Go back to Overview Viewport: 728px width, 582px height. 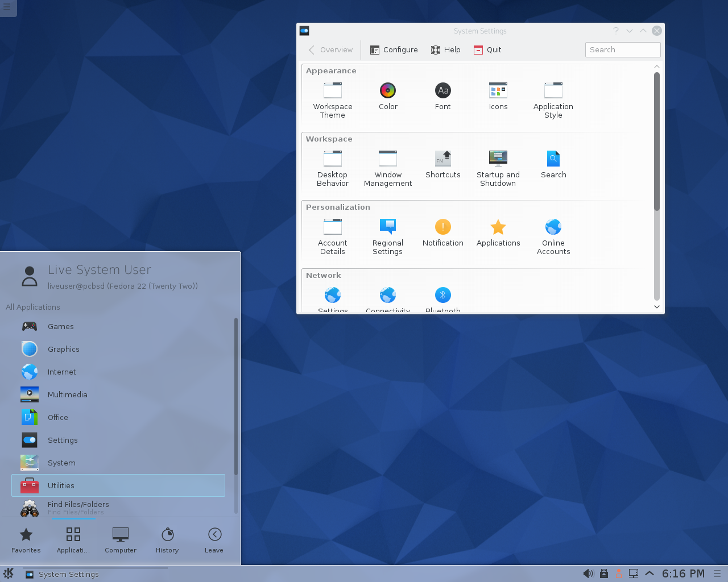[x=330, y=50]
